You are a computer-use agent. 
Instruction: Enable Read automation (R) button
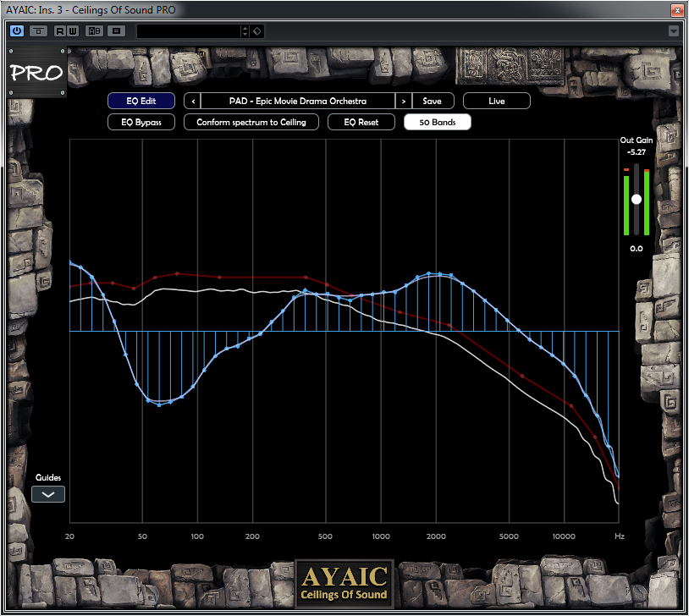[x=60, y=31]
